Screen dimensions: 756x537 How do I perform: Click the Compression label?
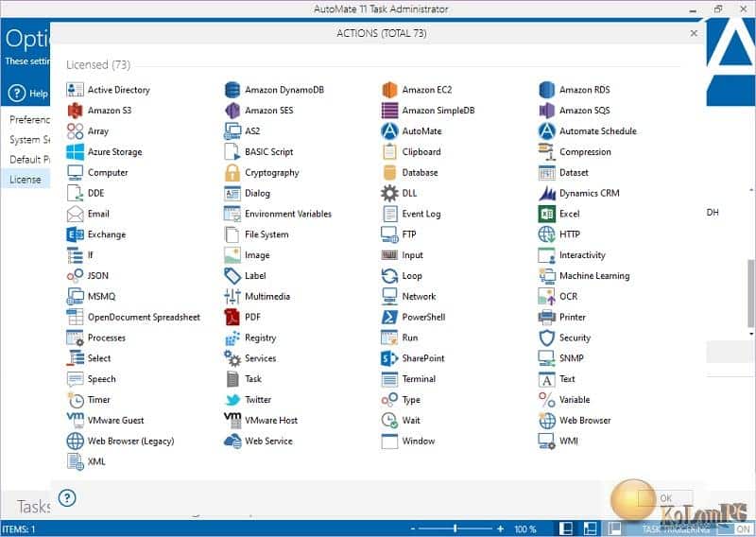pyautogui.click(x=585, y=152)
